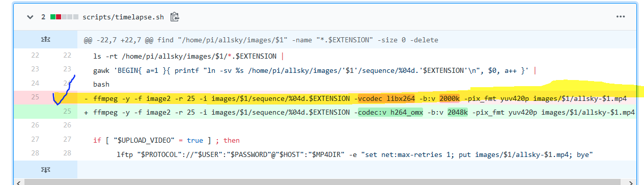Click the 'bash' code line
The width and height of the screenshot is (644, 185).
click(101, 84)
